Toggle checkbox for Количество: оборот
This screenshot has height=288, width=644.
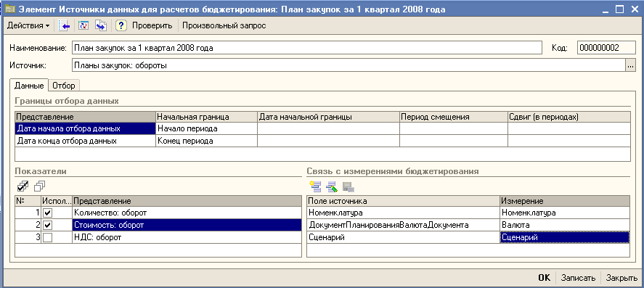pos(48,213)
